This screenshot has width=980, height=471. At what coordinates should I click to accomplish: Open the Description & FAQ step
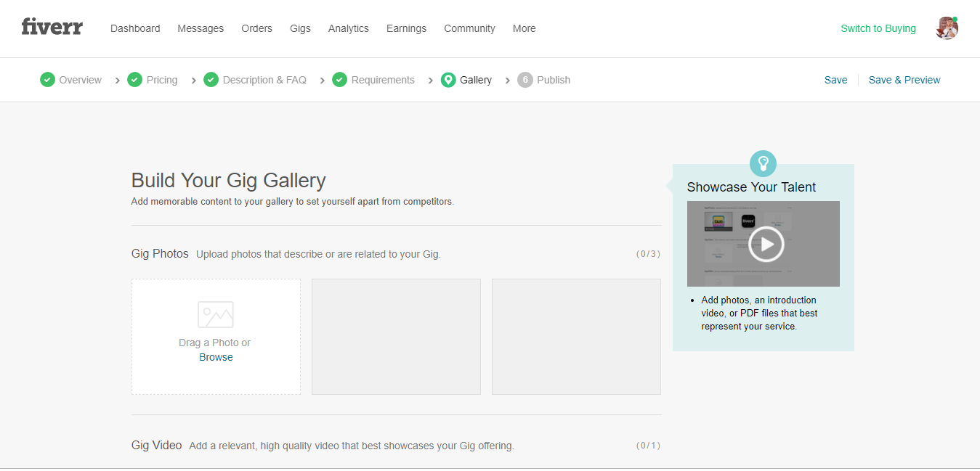pyautogui.click(x=264, y=80)
